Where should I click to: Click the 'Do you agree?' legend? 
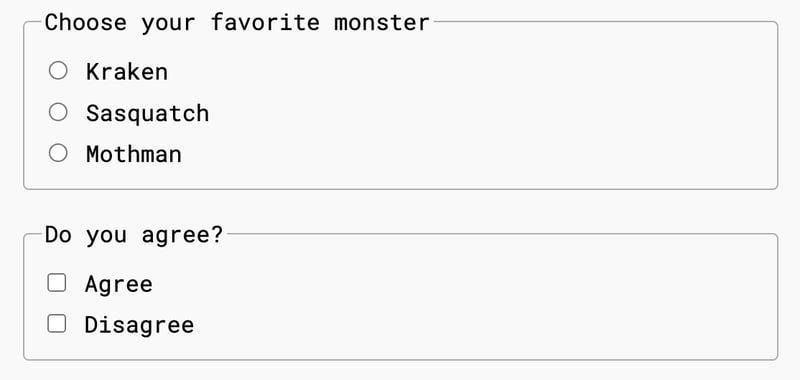coord(134,235)
